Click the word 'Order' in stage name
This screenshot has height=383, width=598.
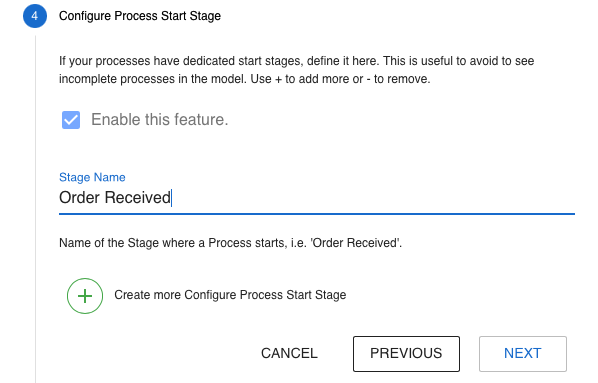coord(79,198)
